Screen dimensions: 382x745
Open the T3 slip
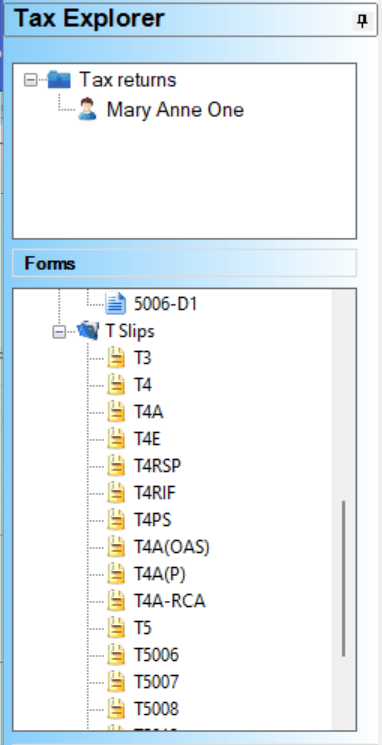coord(142,358)
